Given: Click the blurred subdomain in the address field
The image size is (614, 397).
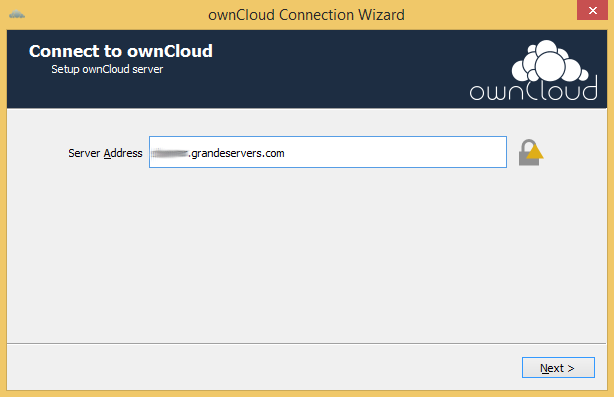Looking at the screenshot, I should [x=170, y=153].
